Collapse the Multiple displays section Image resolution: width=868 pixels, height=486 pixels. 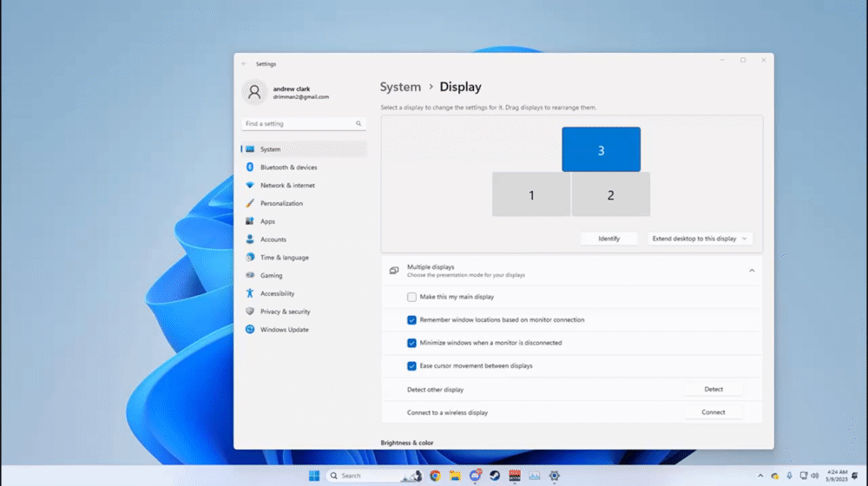point(752,271)
